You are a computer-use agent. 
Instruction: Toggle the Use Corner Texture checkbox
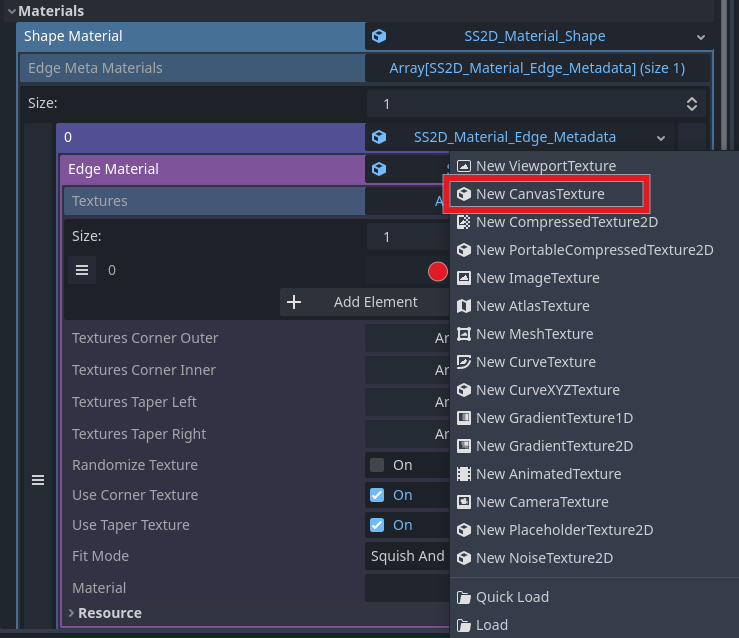(x=377, y=495)
